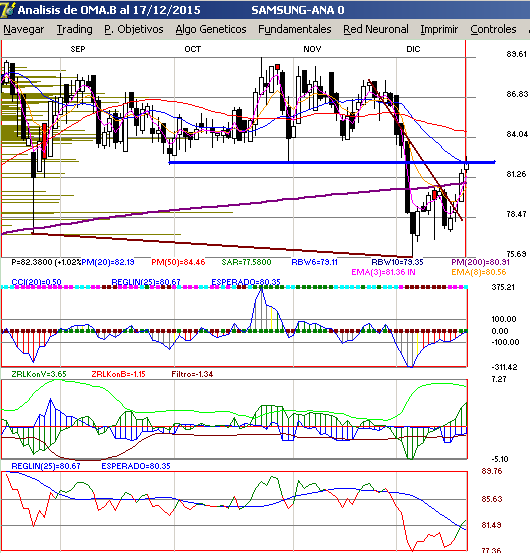The image size is (530, 553).
Task: Click the 84.04 price axis value
Action: click(x=517, y=134)
